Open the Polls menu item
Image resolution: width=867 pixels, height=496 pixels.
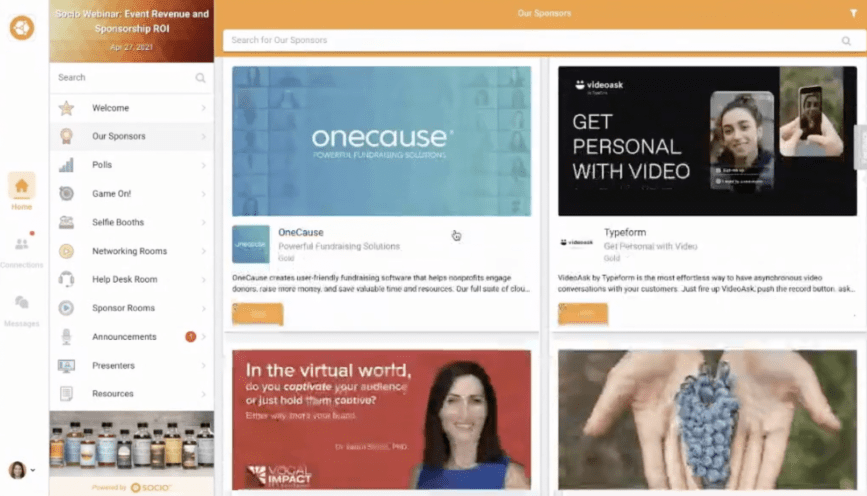pyautogui.click(x=132, y=165)
